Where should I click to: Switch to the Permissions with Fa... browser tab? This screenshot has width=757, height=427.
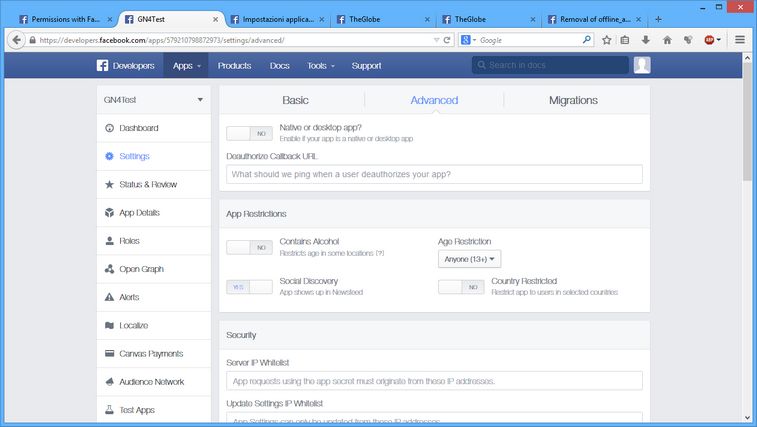coord(65,19)
